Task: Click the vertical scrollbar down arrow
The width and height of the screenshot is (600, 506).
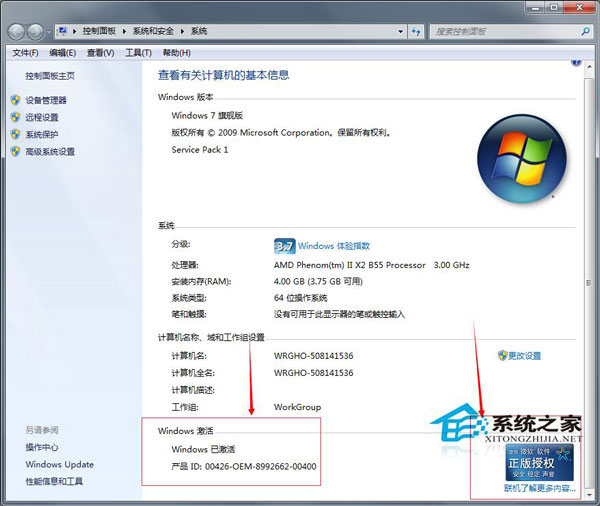Action: (589, 495)
